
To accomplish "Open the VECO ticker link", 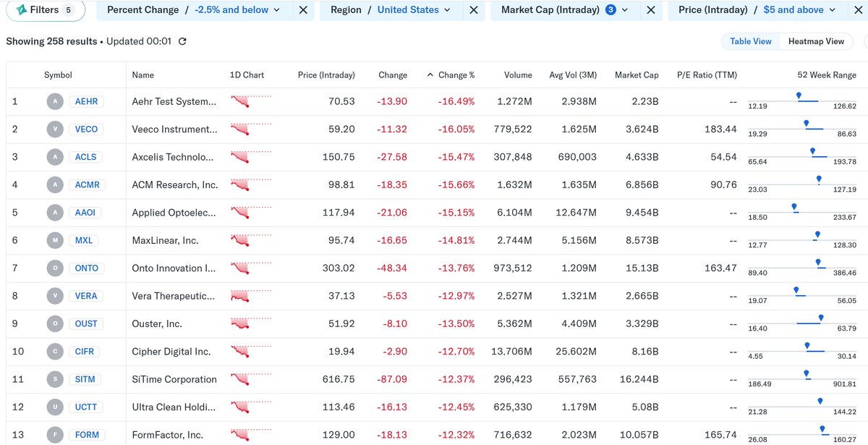I will [x=86, y=129].
